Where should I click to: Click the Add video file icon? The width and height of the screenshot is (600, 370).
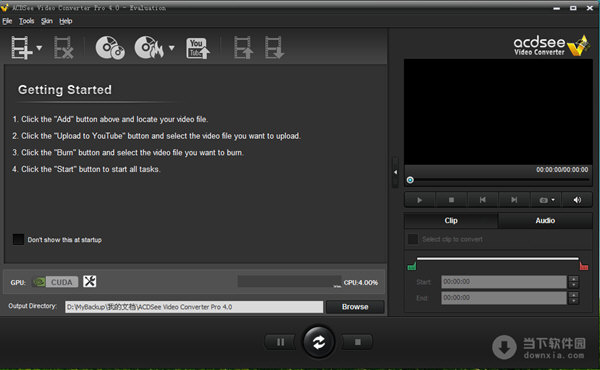click(21, 48)
